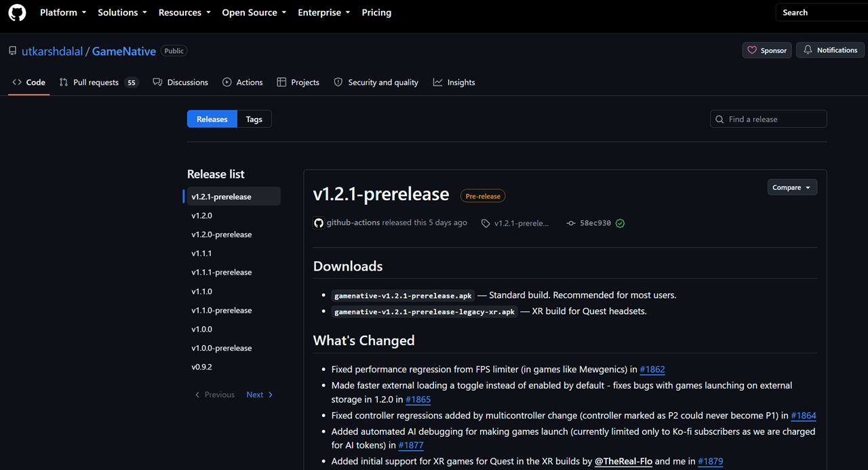Click the Search field in header
Screen dimensions: 868x470
pos(821,12)
